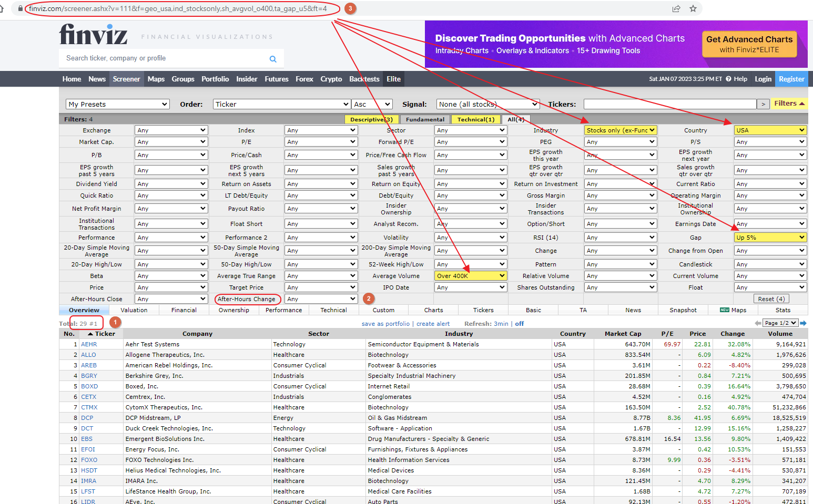Go to the previous results page arrow

coord(758,323)
